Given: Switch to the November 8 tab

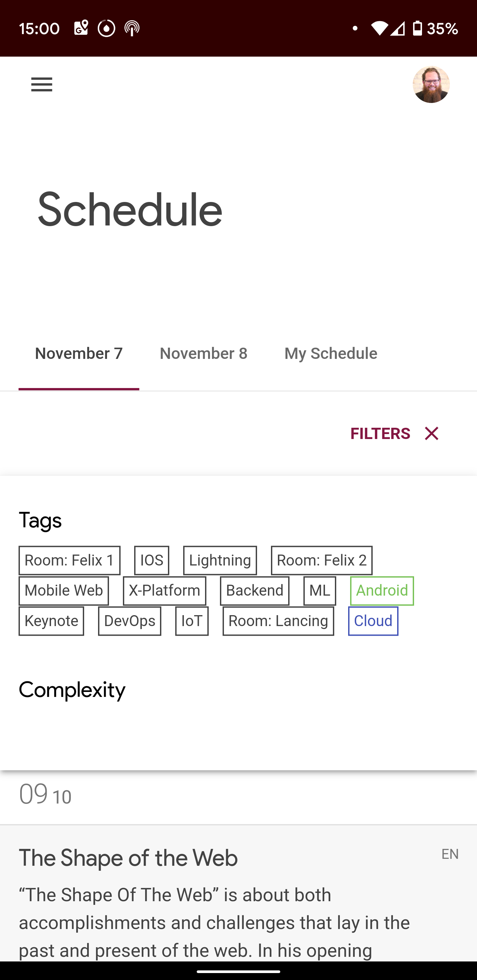Looking at the screenshot, I should [x=203, y=353].
